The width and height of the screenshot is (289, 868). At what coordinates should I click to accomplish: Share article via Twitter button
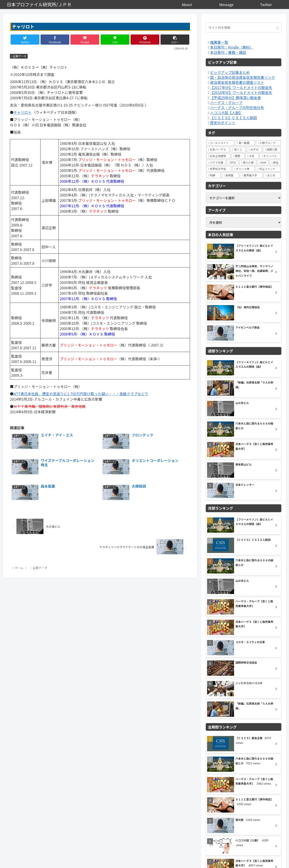coord(25,39)
